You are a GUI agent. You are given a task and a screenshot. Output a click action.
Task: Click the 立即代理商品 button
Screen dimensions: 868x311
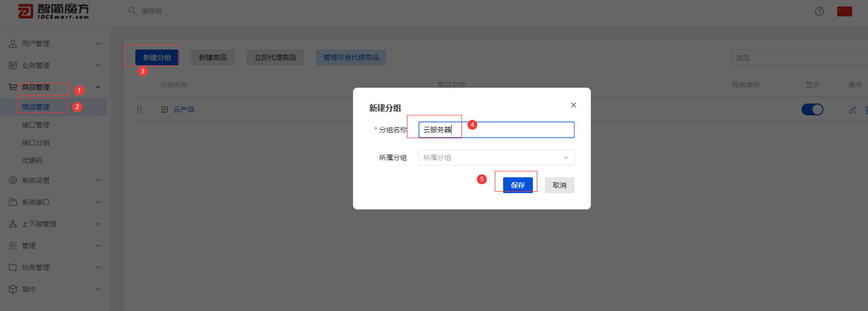[275, 57]
